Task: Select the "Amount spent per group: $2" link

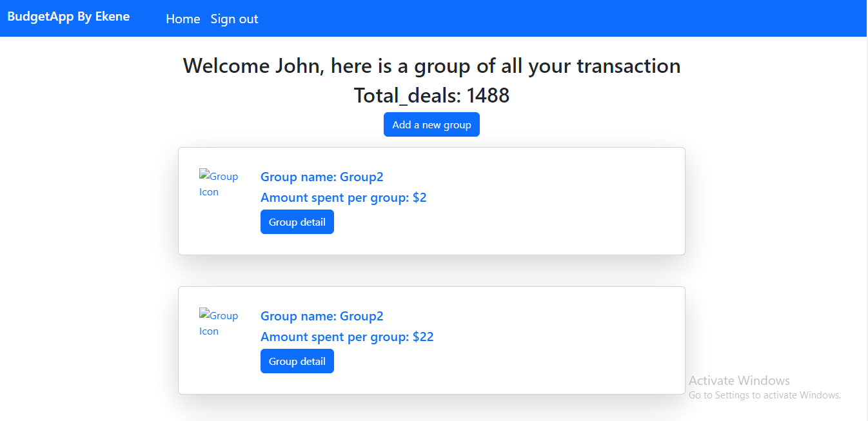Action: point(343,197)
